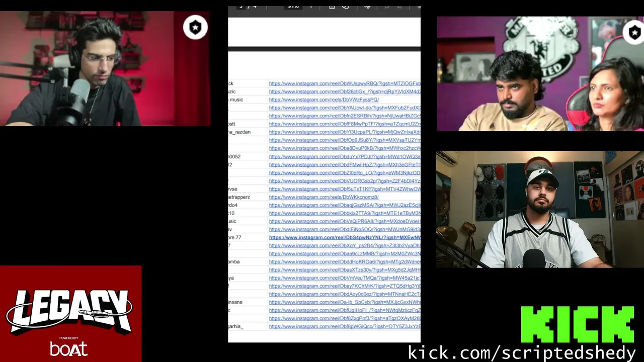Select the reel link DbddHoKROa6
644x362 pixels.
coord(345,261)
